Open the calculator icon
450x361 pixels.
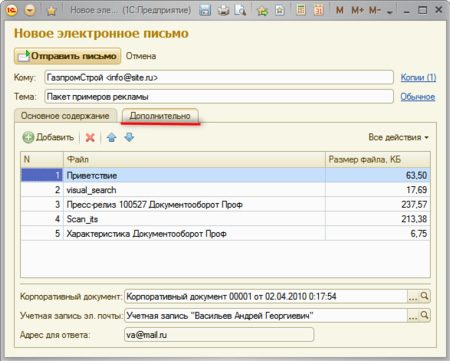(301, 10)
